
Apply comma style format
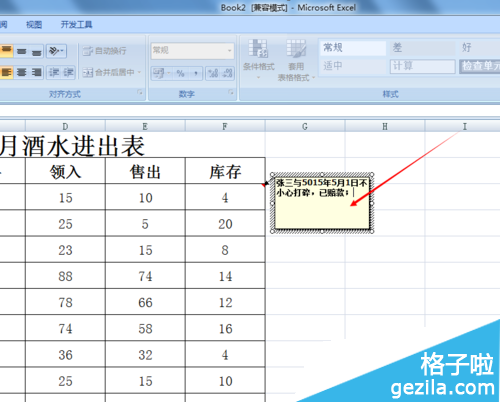tap(196, 73)
